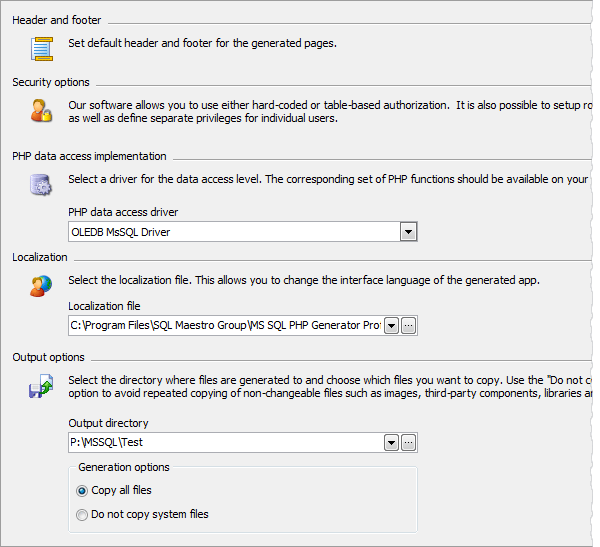Click the Set default header and footer text
Viewport: 600px width, 547px height.
[202, 43]
